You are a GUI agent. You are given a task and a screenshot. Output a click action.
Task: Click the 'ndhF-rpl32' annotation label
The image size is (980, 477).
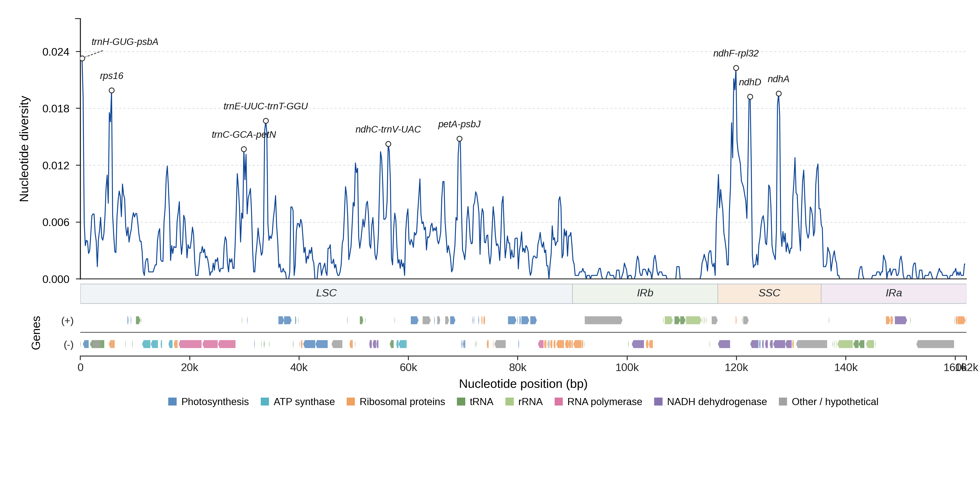point(736,53)
